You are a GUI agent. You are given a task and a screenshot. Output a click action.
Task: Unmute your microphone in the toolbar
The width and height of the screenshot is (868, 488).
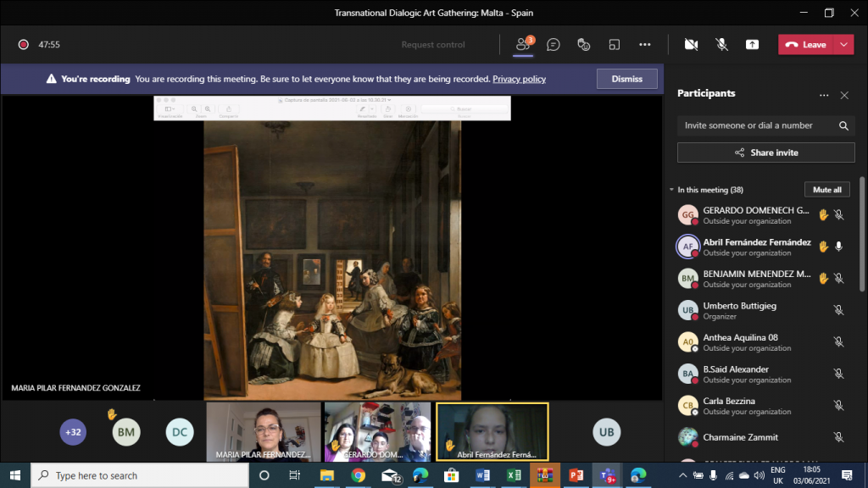(721, 45)
